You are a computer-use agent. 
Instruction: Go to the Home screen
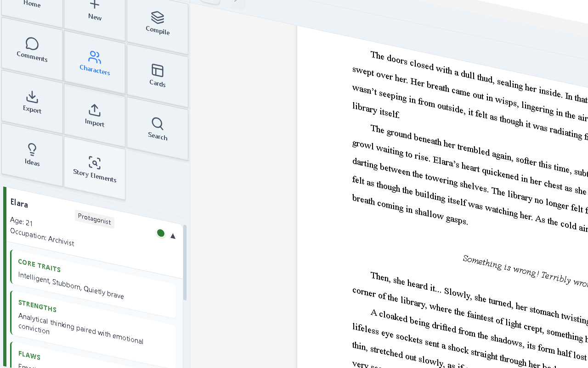(32, 4)
